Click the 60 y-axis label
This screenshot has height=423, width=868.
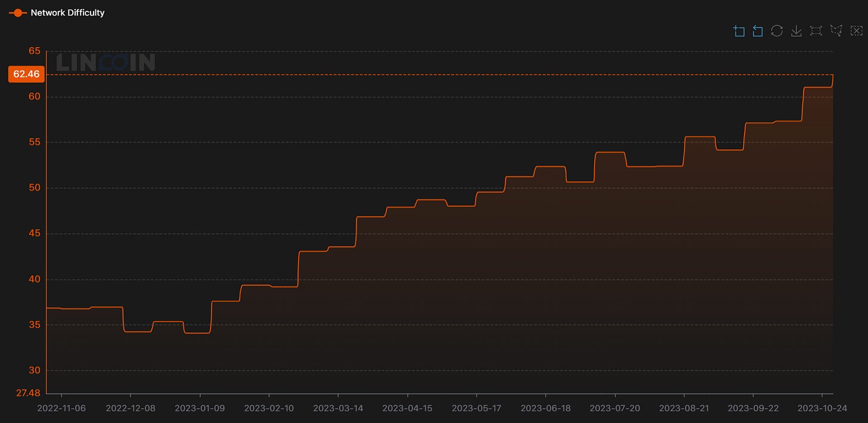[x=35, y=97]
